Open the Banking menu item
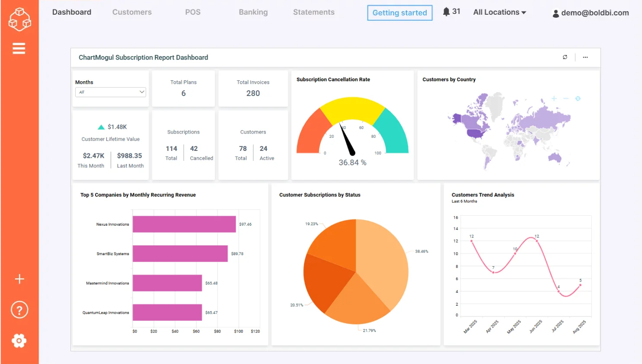Viewport: 642px width, 364px height. click(x=253, y=12)
